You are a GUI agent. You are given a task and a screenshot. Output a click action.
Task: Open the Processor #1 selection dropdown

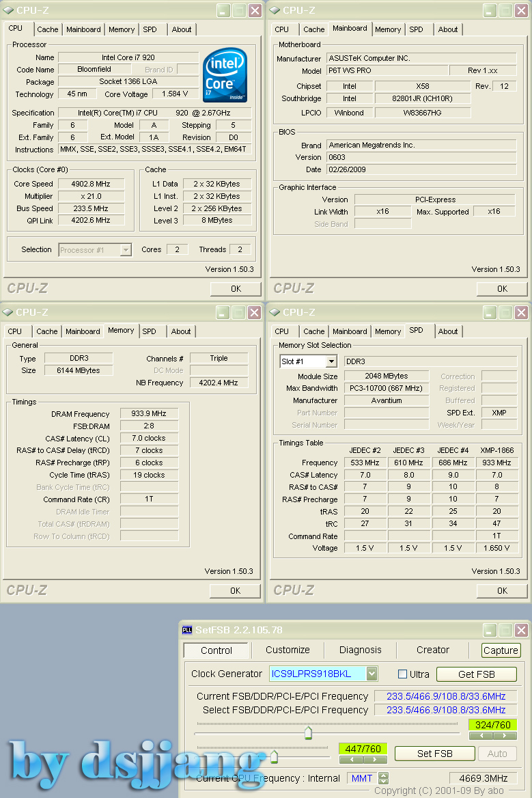(x=126, y=250)
